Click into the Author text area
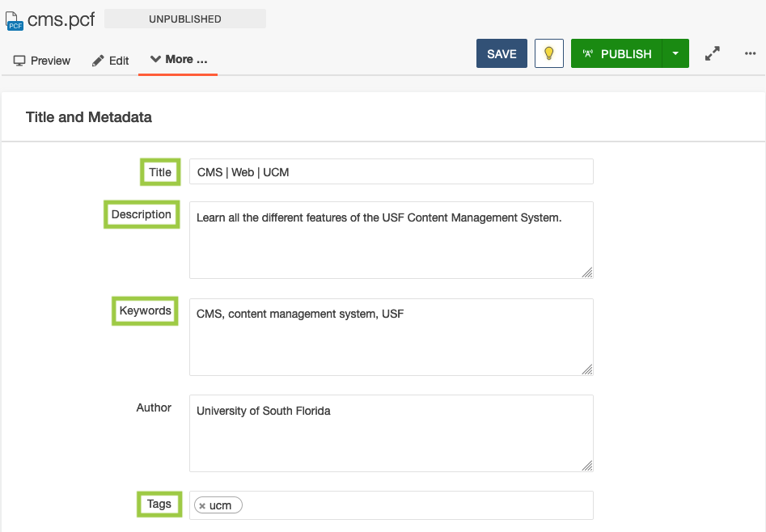Screen dimensions: 766x532 (391, 433)
